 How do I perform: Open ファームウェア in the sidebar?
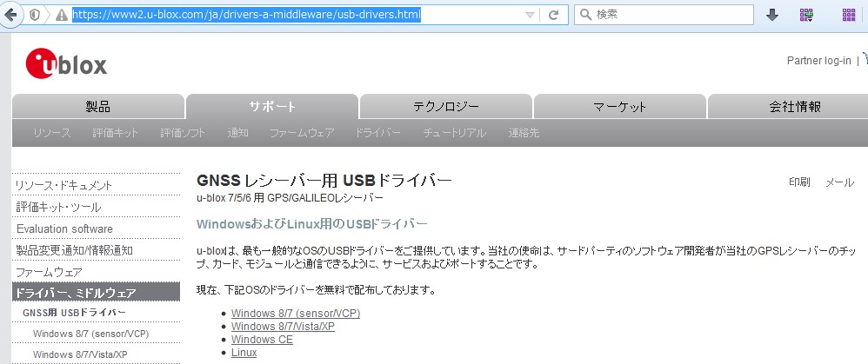click(49, 272)
